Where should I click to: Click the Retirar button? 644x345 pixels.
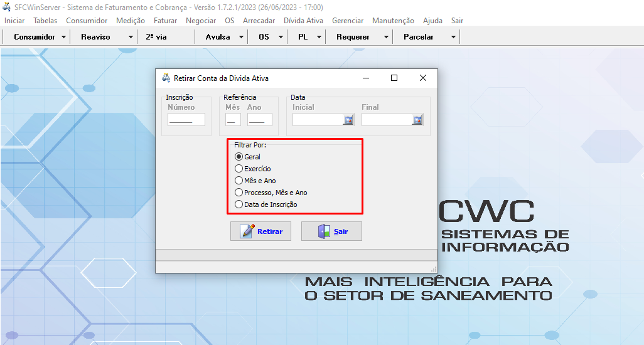pyautogui.click(x=261, y=231)
